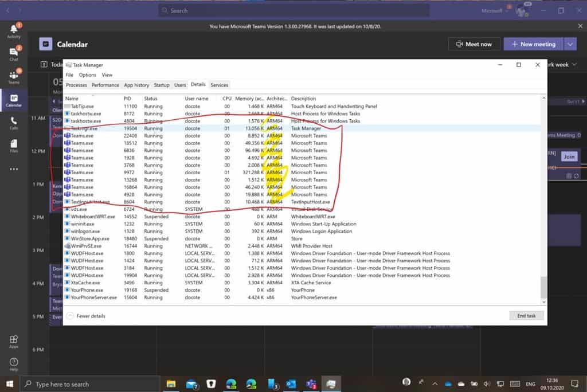587x392 pixels.
Task: Go to Teams section in sidebar
Action: [x=14, y=77]
